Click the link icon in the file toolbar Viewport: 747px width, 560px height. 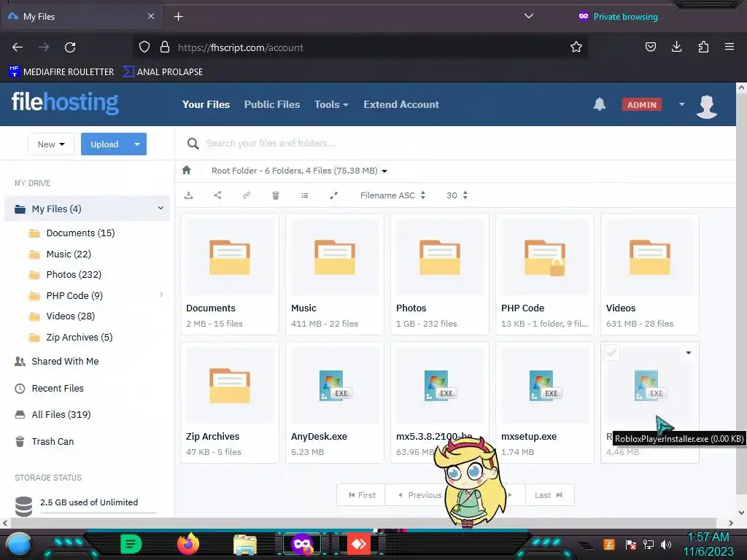tap(247, 195)
